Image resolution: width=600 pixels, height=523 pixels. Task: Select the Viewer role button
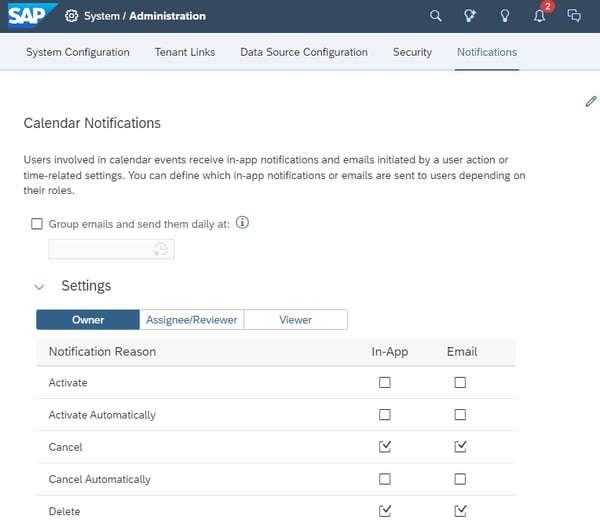coord(295,319)
